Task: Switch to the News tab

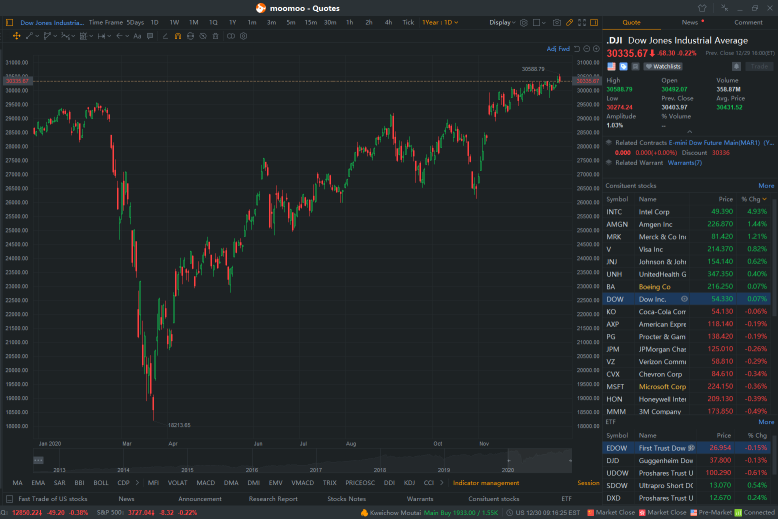Action: 690,22
